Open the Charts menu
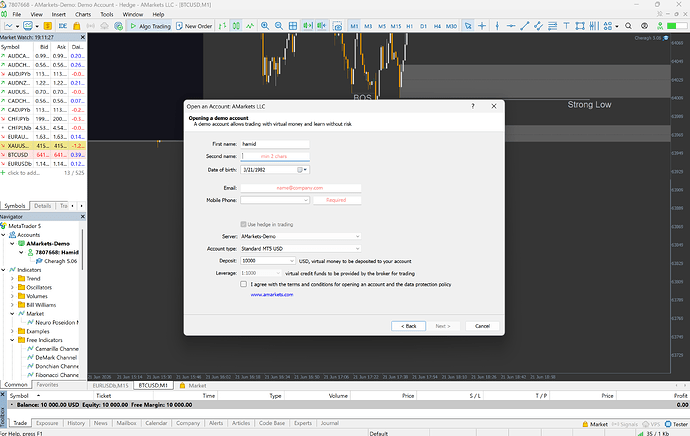Image resolution: width=690 pixels, height=436 pixels. [x=83, y=14]
